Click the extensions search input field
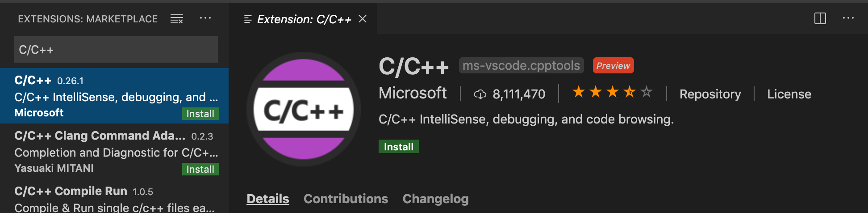Screen dimensions: 868x213 point(116,50)
